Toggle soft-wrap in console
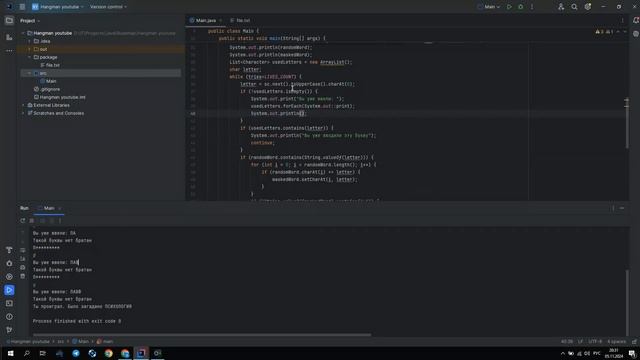This screenshot has width=640, height=360. [x=22, y=250]
